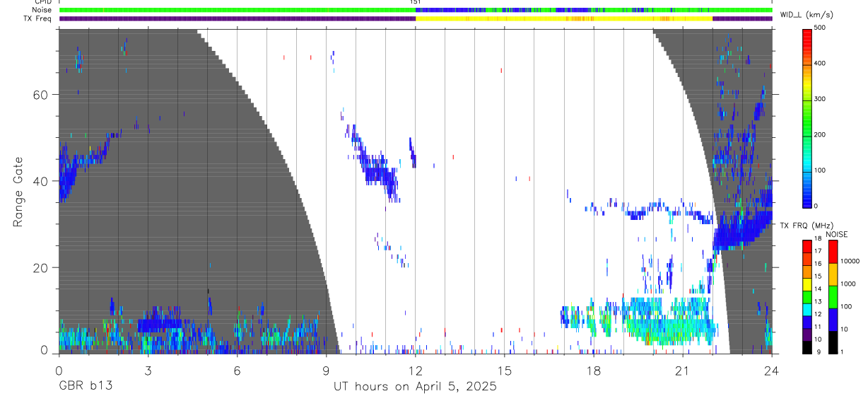Select the 15 tick on UT hours axis

tap(505, 370)
